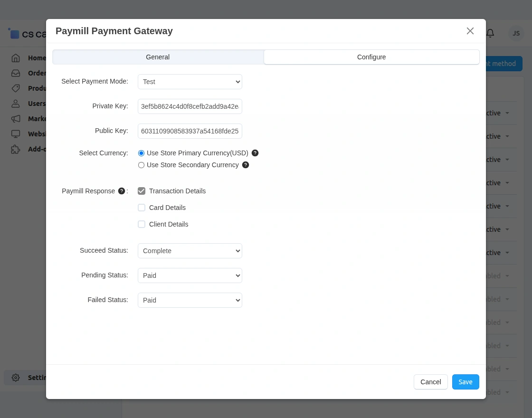532x418 pixels.
Task: Click the CS-Cart logo icon
Action: coord(14,34)
